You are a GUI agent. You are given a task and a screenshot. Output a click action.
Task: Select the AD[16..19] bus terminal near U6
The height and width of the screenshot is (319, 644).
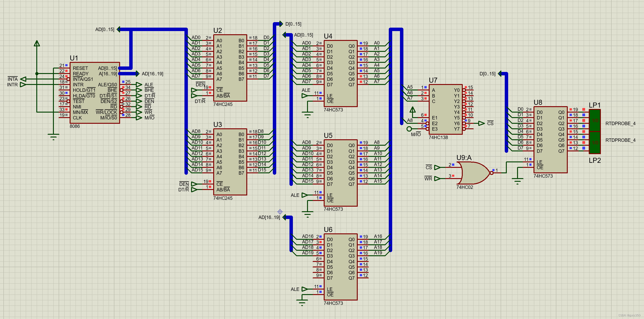pyautogui.click(x=284, y=217)
